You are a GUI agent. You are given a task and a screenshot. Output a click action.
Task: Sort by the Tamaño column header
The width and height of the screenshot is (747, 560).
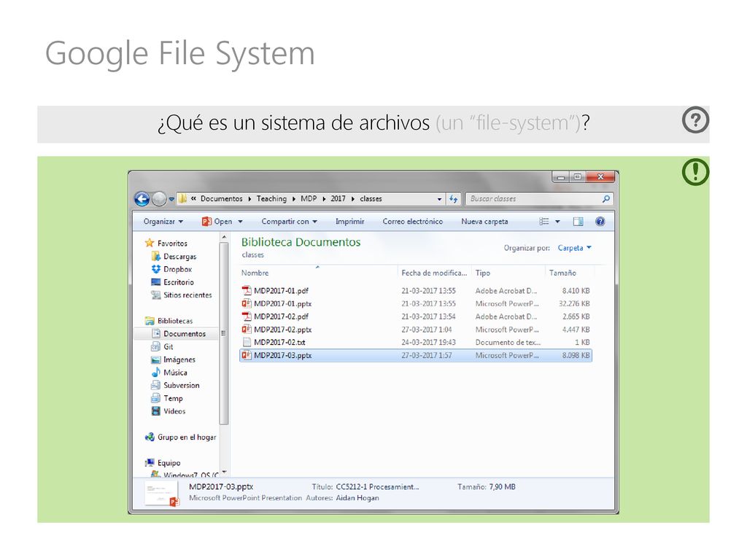(x=562, y=273)
